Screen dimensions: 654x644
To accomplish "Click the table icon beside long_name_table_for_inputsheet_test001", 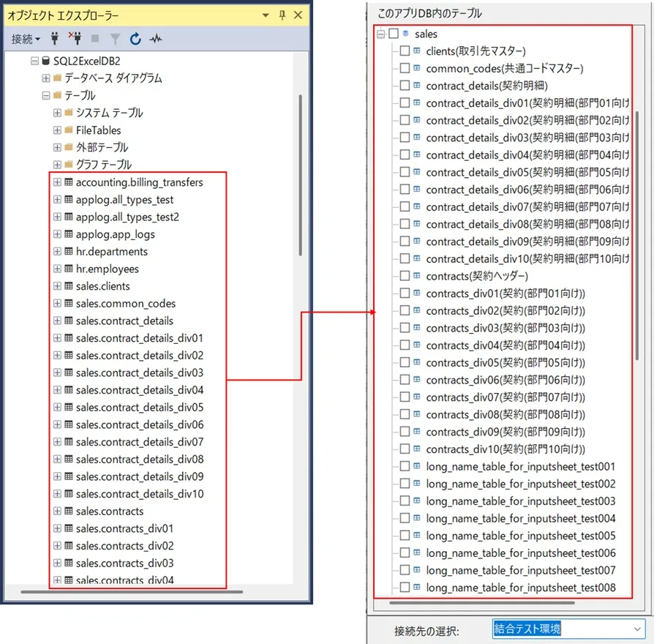I will pyautogui.click(x=417, y=465).
